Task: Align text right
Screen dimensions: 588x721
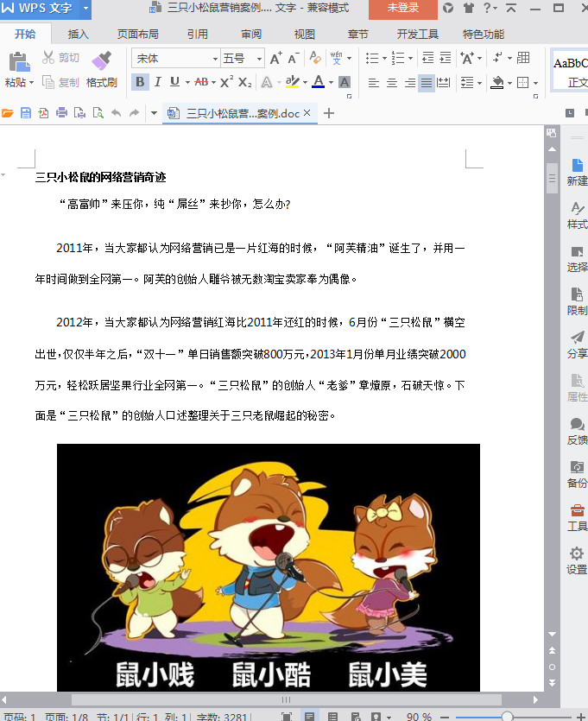Action: click(x=409, y=83)
